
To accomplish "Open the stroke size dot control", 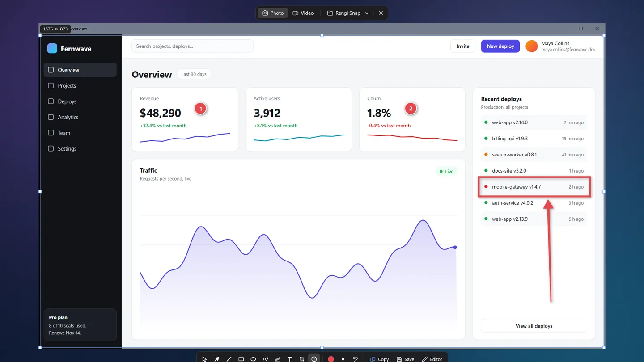I will (x=343, y=359).
